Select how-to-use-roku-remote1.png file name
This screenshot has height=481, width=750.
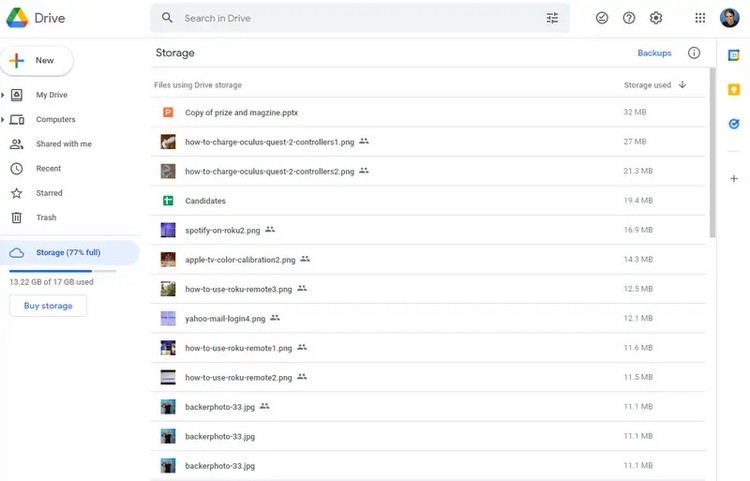click(238, 348)
